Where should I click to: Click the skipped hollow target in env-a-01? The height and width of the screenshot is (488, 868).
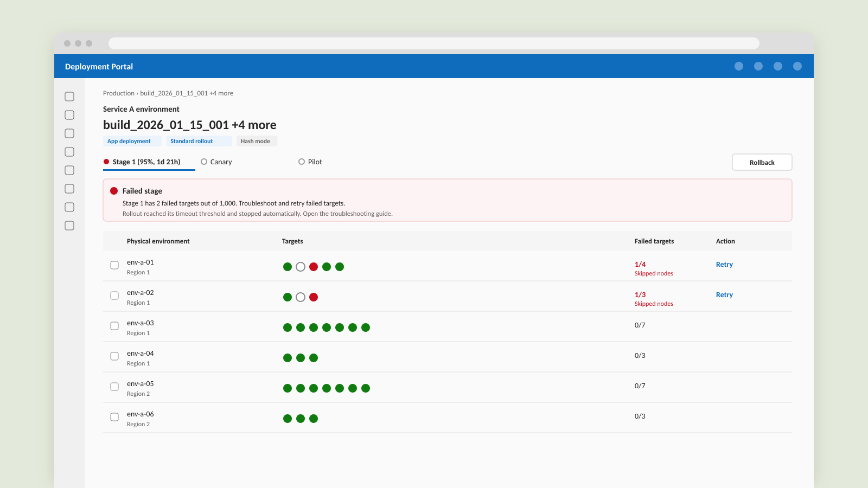click(301, 267)
